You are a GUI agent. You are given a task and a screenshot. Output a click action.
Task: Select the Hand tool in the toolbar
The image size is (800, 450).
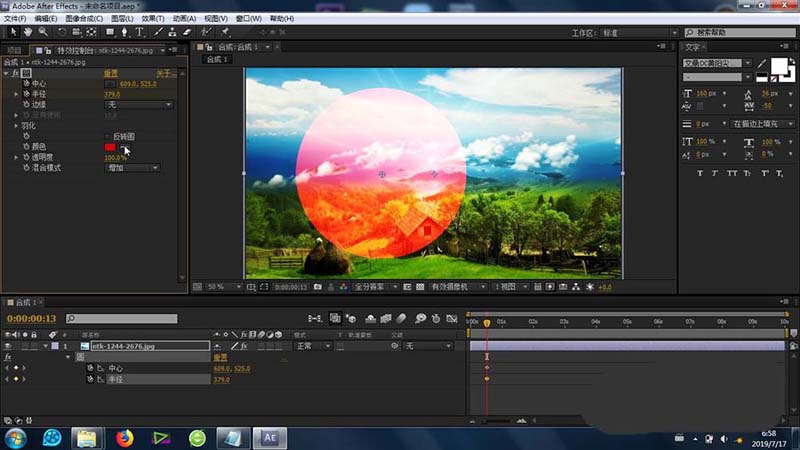pyautogui.click(x=27, y=32)
